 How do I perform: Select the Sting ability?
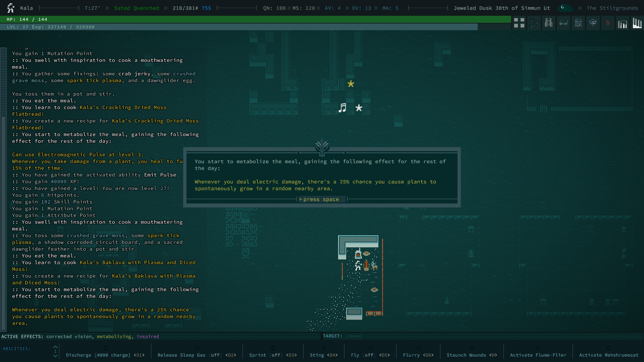point(324,355)
